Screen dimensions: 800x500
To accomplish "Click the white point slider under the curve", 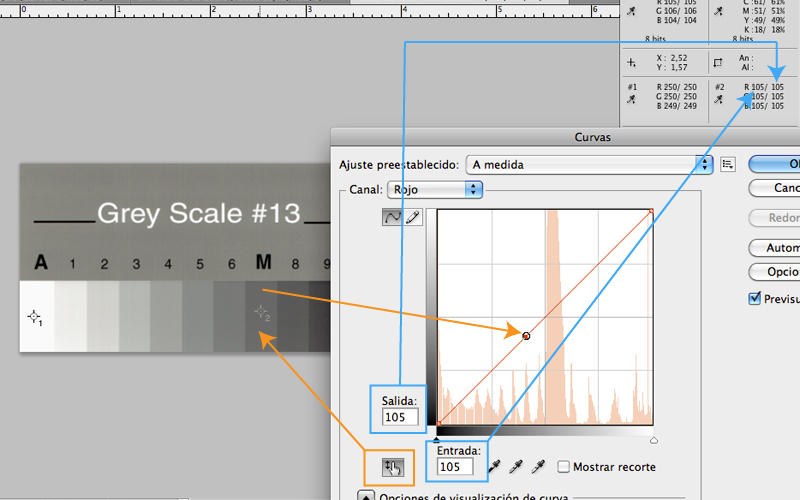I will (x=653, y=439).
